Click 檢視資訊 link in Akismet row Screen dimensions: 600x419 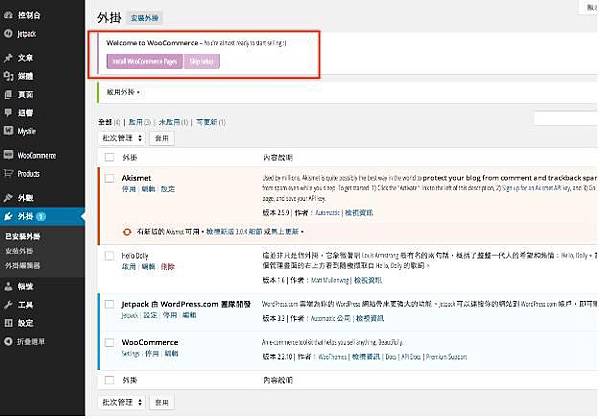click(359, 212)
